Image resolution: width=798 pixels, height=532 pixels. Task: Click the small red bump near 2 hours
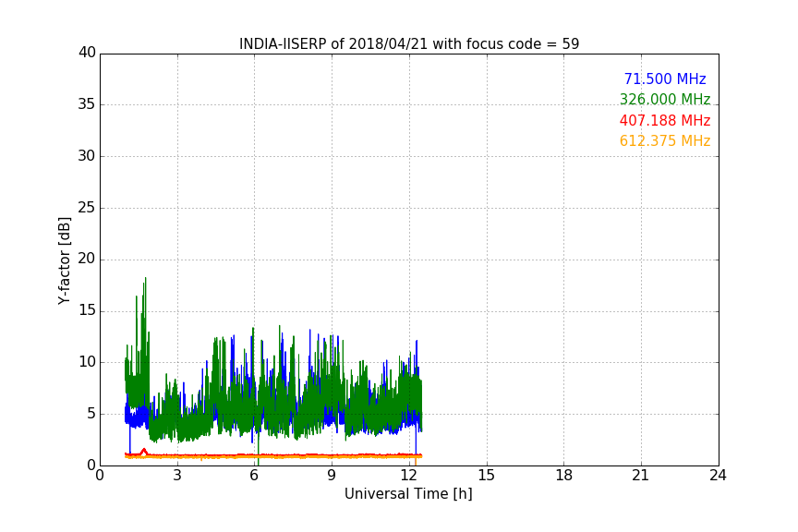point(144,451)
